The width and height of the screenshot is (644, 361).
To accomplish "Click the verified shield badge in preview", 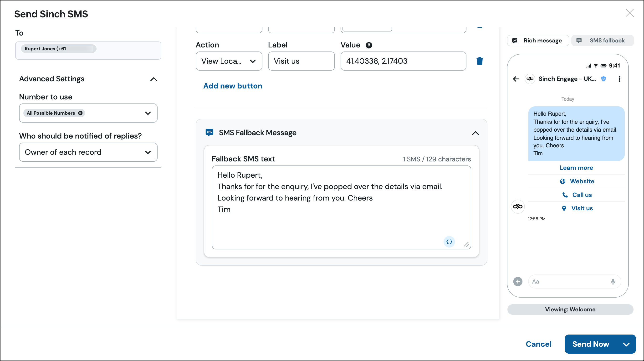I will [x=603, y=79].
